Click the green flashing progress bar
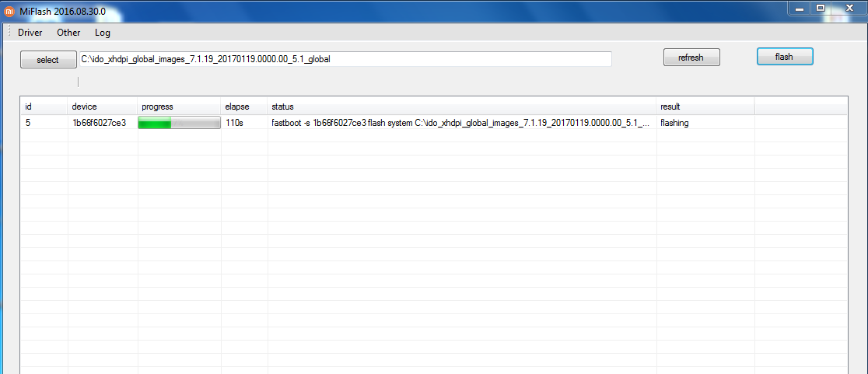This screenshot has width=868, height=374. pos(179,123)
